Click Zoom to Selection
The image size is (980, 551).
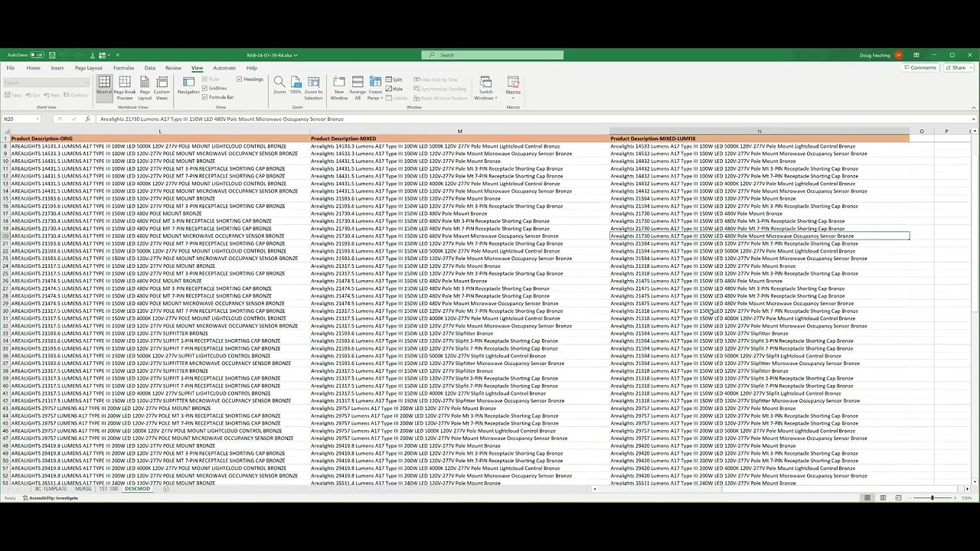click(313, 88)
